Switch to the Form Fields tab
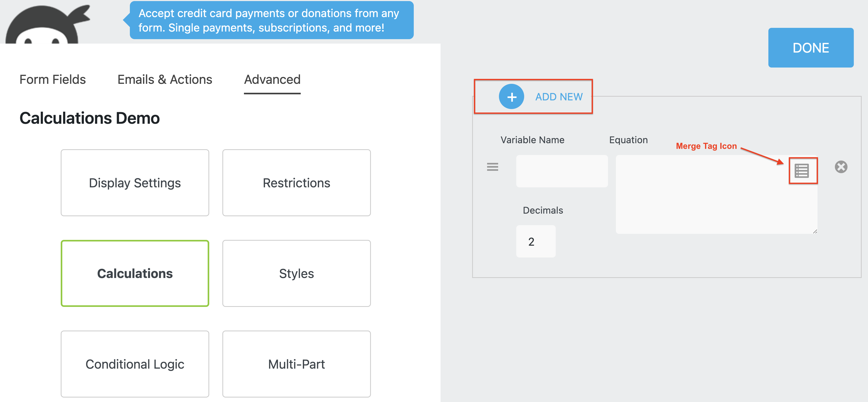The width and height of the screenshot is (868, 402). [52, 79]
